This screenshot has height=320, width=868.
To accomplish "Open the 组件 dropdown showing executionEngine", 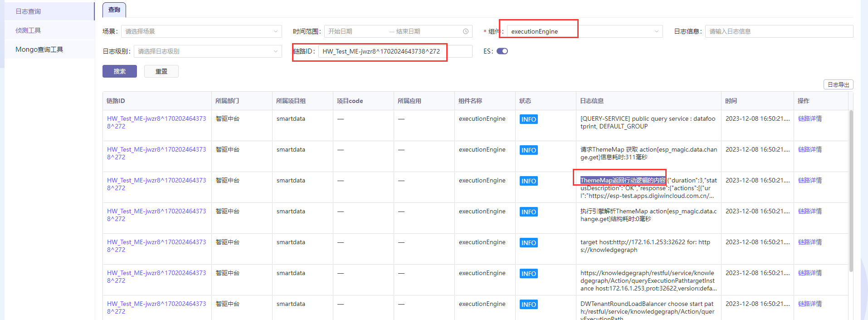I will [x=585, y=31].
